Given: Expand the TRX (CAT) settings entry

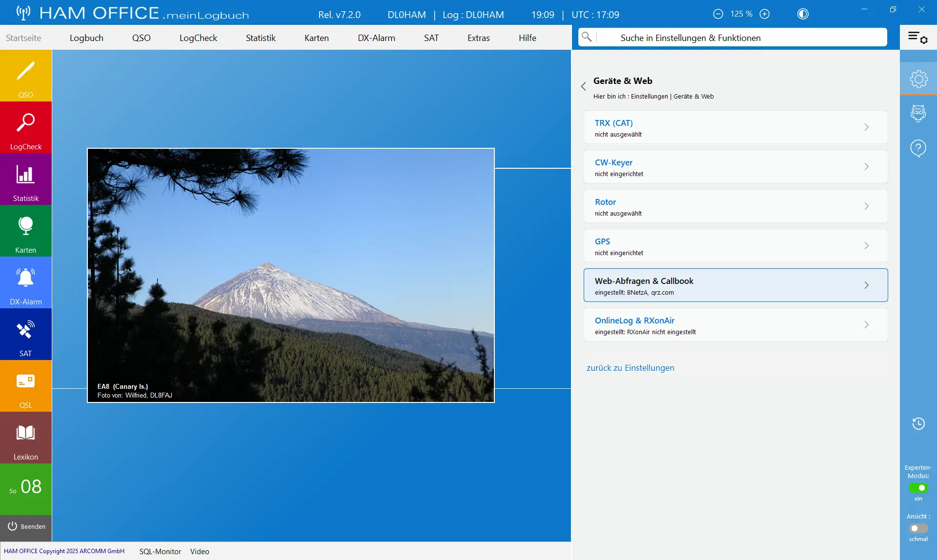Looking at the screenshot, I should tap(735, 127).
